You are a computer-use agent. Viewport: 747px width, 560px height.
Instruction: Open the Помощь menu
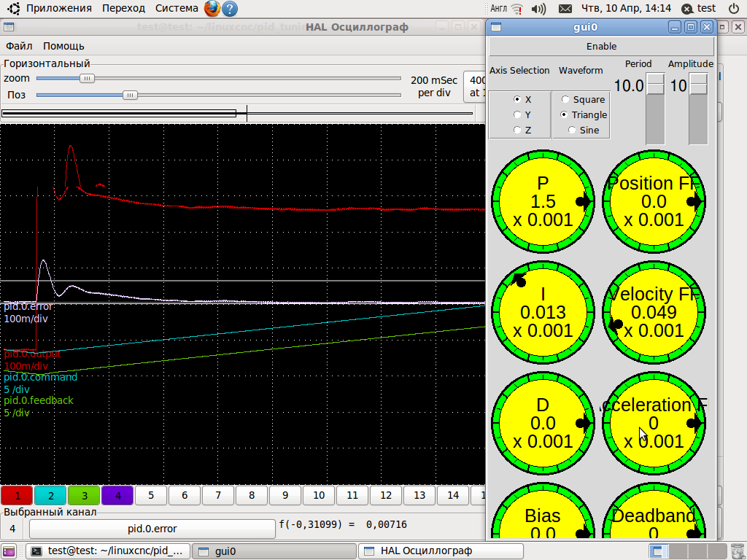click(63, 46)
